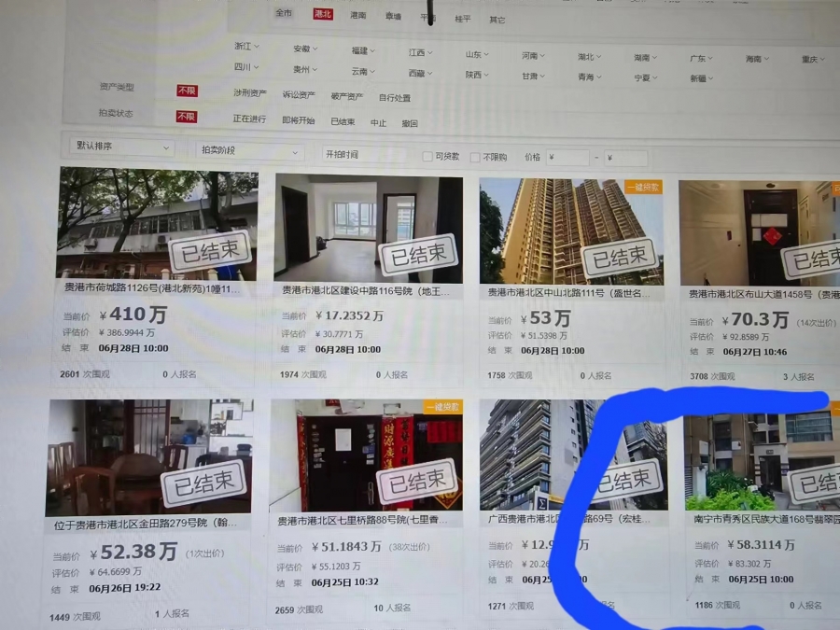
Task: Open listing title 南宁市青秀区民族大道168号
Action: [766, 519]
